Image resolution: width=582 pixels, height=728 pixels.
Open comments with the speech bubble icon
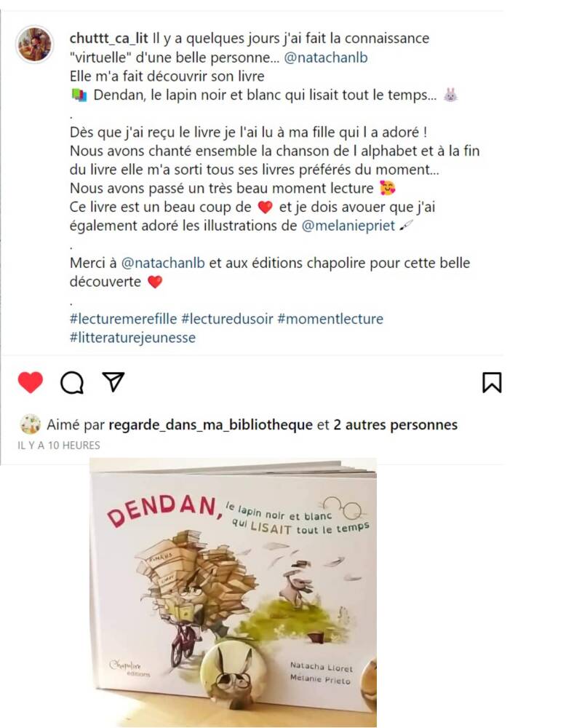(x=72, y=383)
